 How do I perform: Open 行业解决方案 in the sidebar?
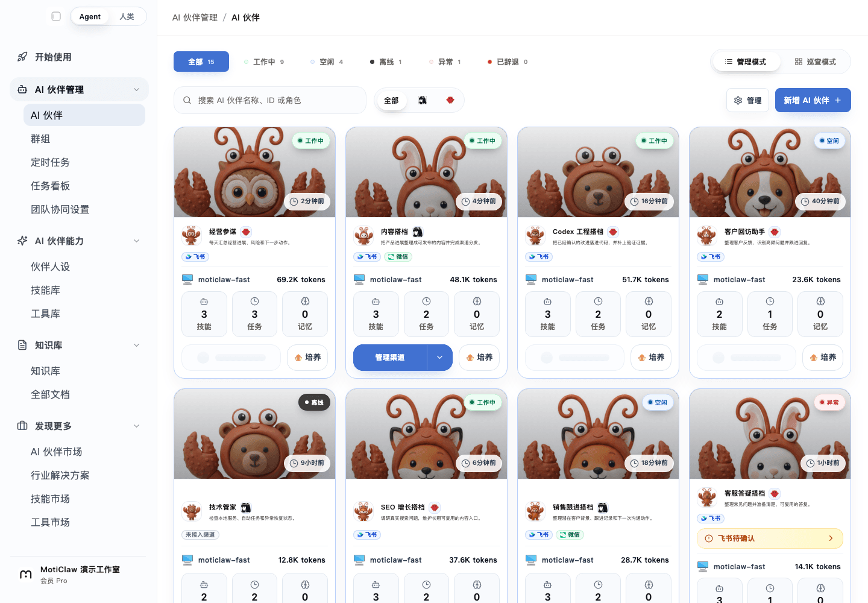point(84,475)
